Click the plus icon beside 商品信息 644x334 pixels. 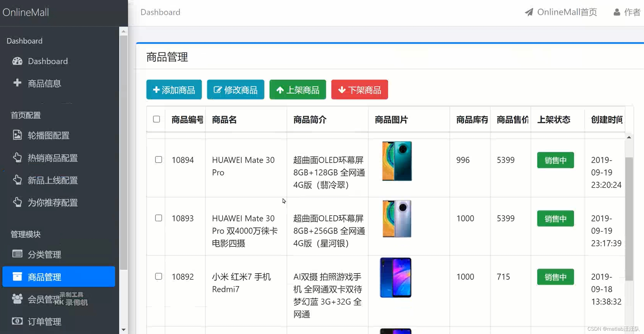(17, 83)
